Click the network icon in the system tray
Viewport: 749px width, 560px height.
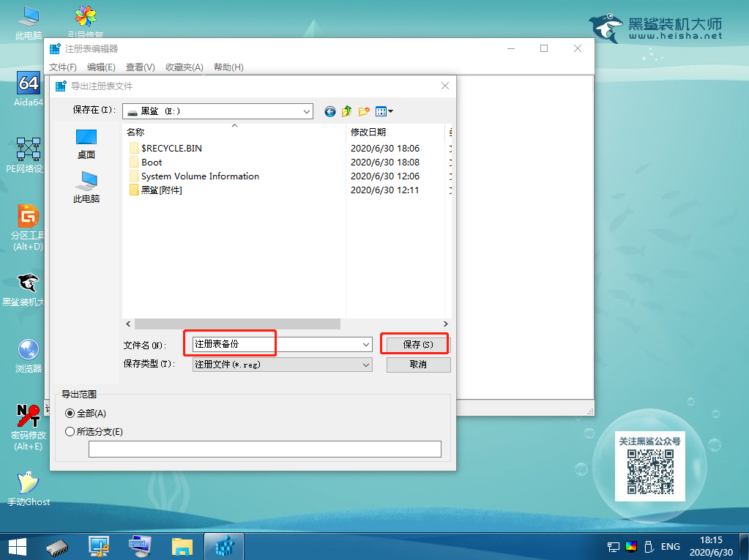(614, 547)
